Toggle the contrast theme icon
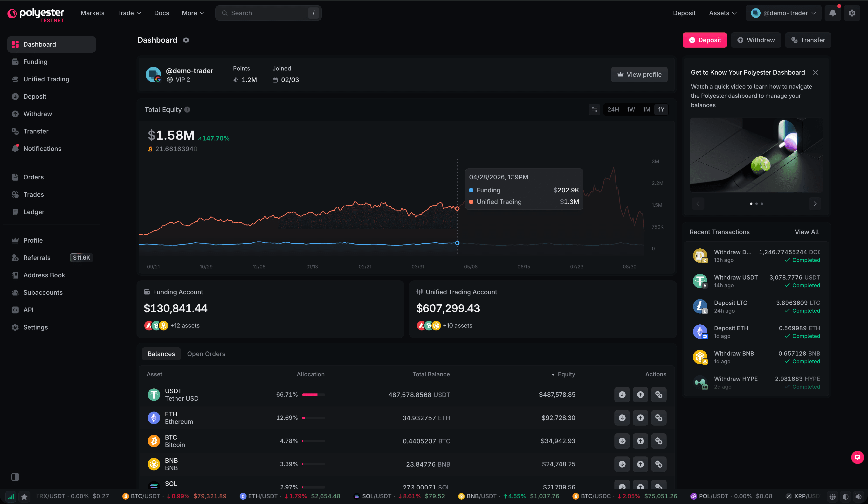The image size is (868, 504). coord(845,497)
